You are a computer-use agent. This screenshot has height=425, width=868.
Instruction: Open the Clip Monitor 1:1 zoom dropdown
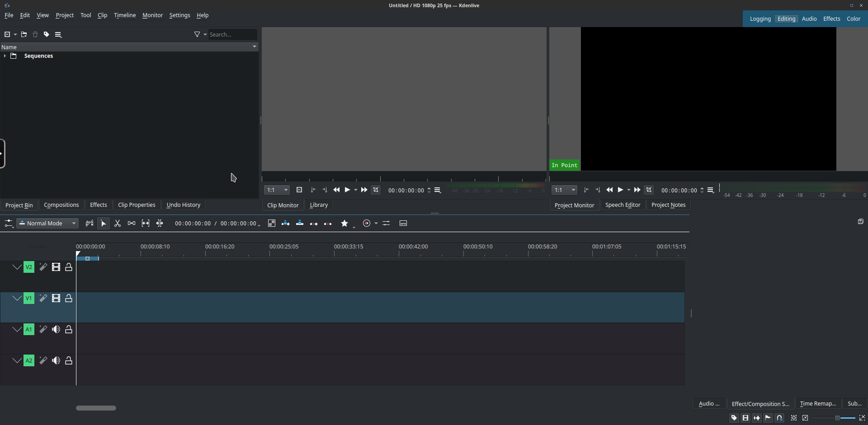point(277,190)
